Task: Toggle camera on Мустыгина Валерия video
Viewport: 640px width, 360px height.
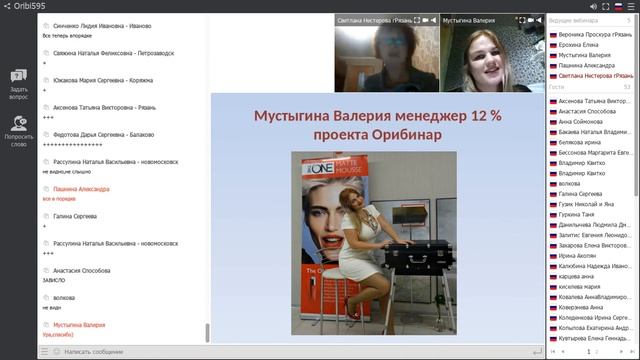Action: pyautogui.click(x=531, y=20)
